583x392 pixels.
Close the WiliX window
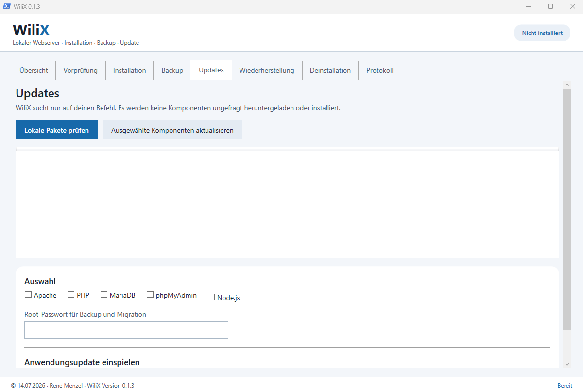pyautogui.click(x=572, y=6)
